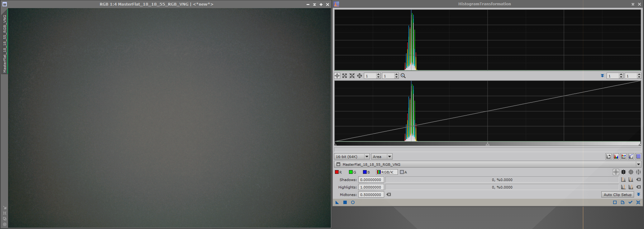Viewport: 644px width, 229px height.
Task: Click the hollow crosshair range icon
Action: pyautogui.click(x=638, y=172)
